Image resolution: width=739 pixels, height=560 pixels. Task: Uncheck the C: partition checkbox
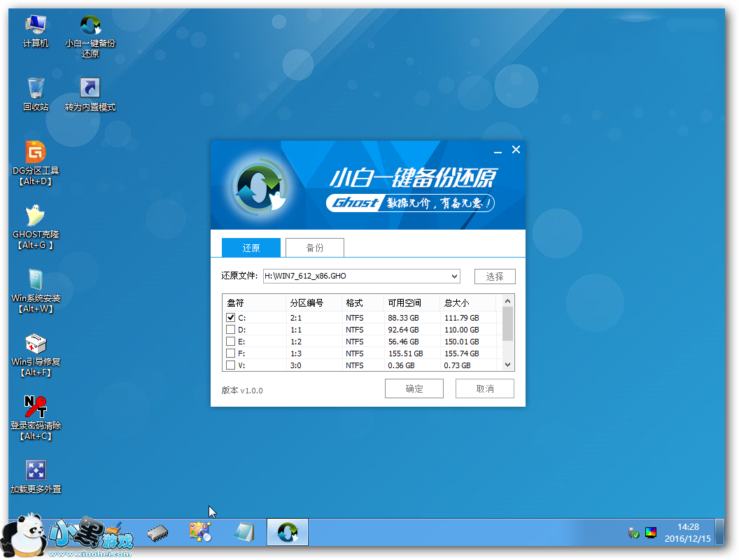pyautogui.click(x=231, y=317)
